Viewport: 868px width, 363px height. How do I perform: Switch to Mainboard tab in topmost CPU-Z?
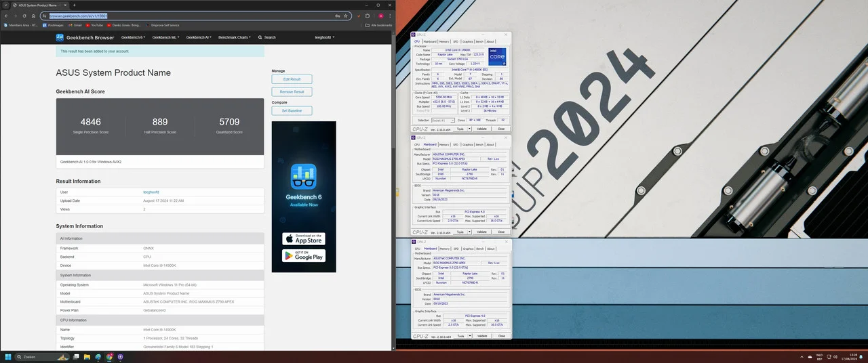click(430, 42)
